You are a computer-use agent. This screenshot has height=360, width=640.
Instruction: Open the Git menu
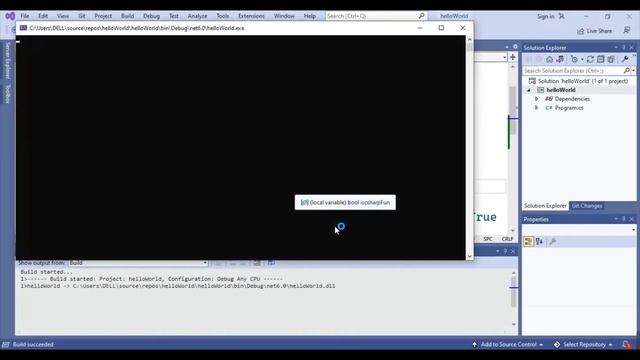82,16
